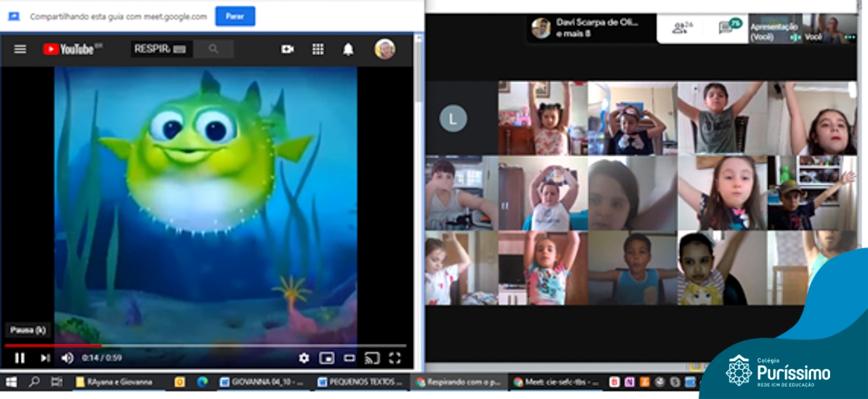Toggle theater mode view
This screenshot has width=868, height=399.
(349, 358)
